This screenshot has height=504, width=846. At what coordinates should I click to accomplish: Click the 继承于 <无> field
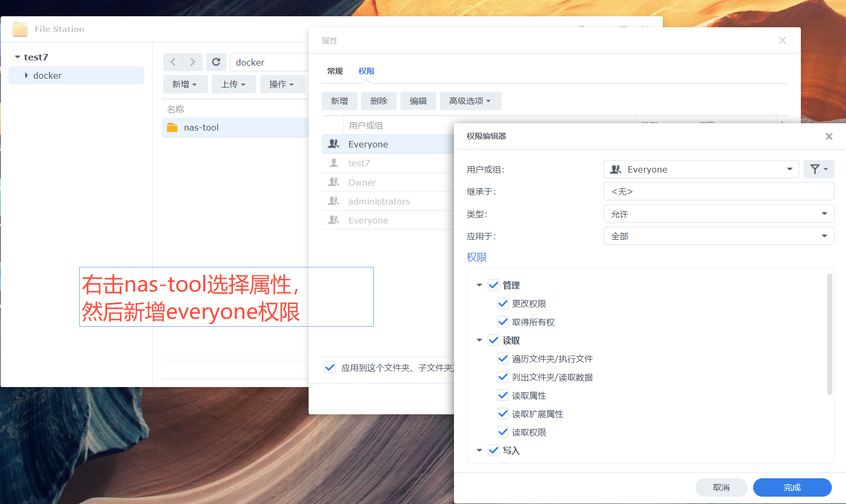[x=718, y=191]
